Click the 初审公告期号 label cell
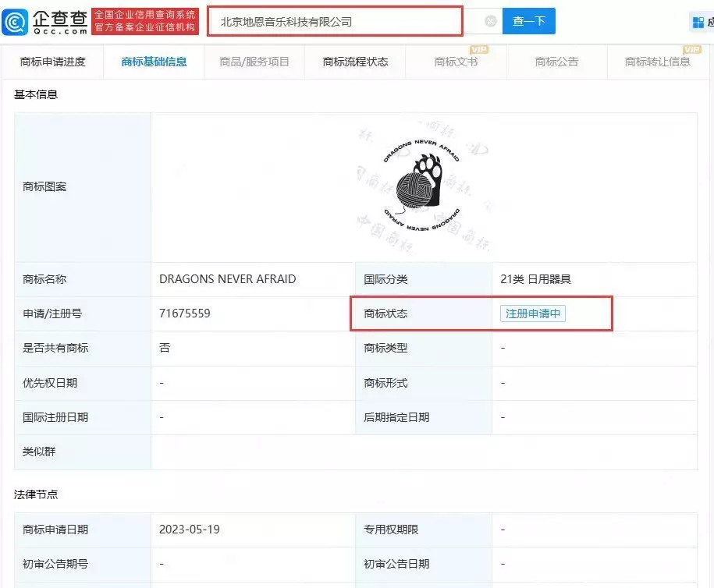The height and width of the screenshot is (588, 714). pos(83,565)
